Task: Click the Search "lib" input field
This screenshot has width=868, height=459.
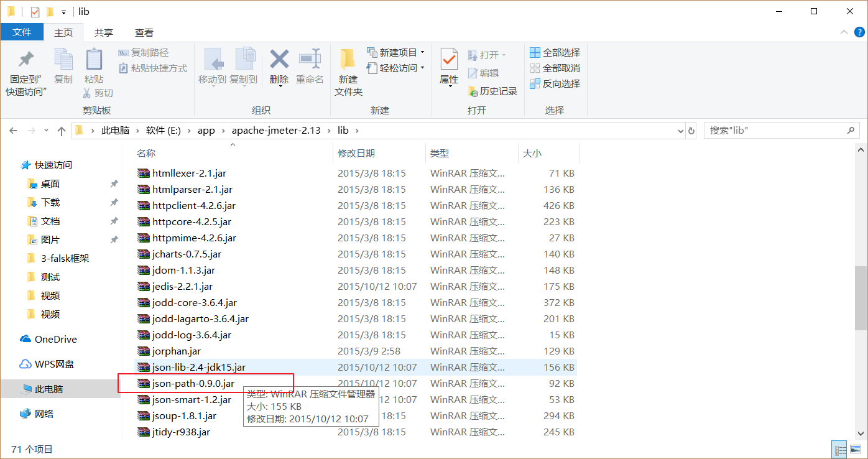Action: pos(782,131)
